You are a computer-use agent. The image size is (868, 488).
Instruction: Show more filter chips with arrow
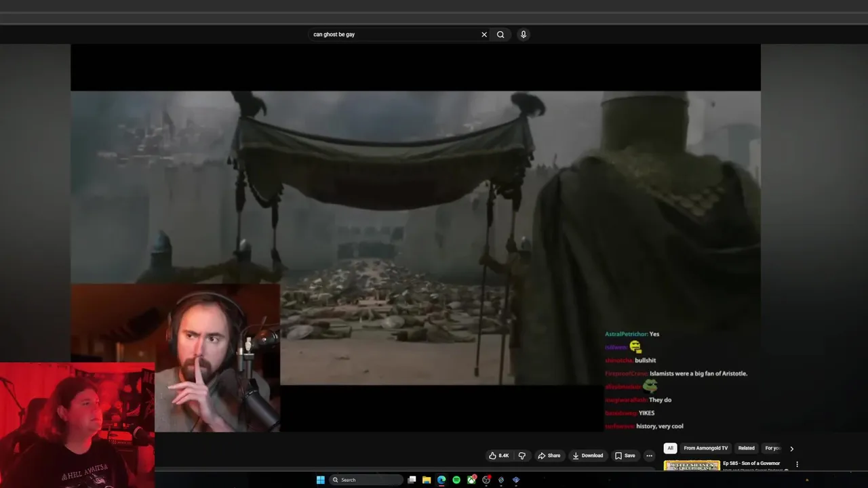click(791, 449)
